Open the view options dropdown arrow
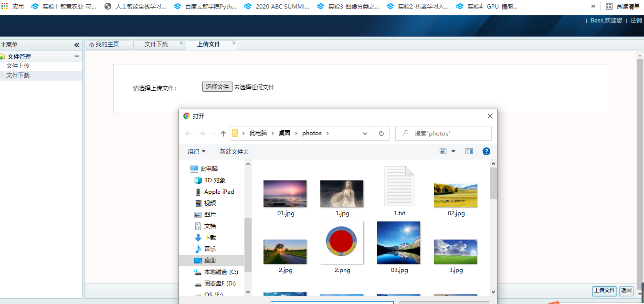 (x=453, y=151)
